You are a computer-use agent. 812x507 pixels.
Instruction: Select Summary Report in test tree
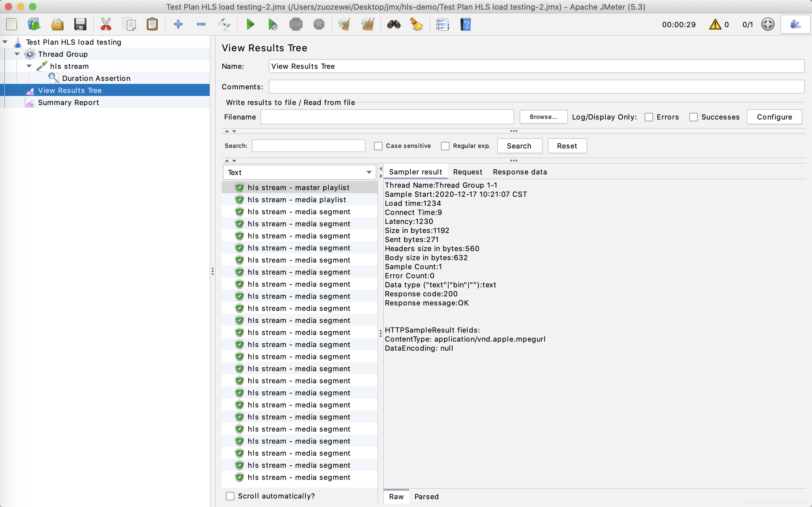[x=69, y=103]
